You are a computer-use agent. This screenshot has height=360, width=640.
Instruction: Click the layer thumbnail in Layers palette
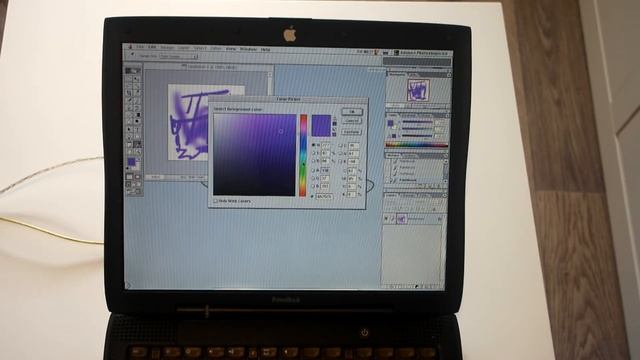(x=402, y=220)
